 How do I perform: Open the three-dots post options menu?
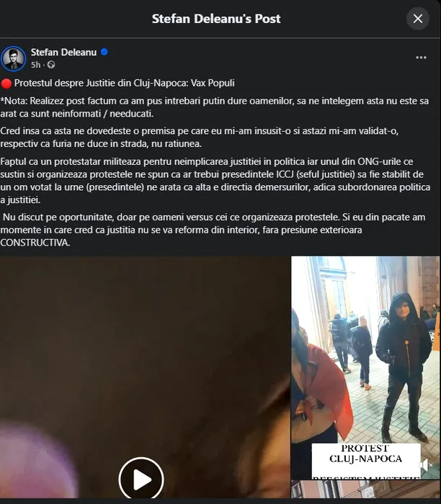421,58
